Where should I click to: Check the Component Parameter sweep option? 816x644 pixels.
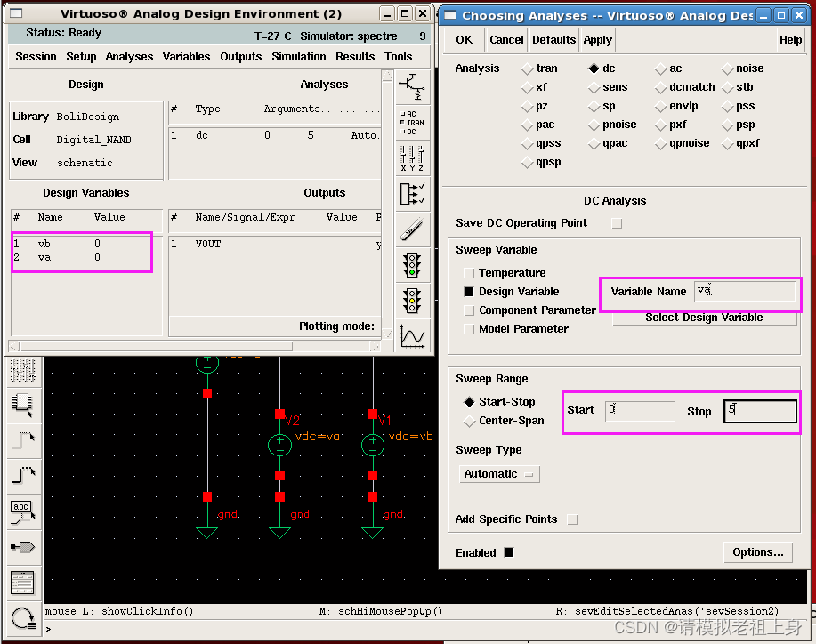pyautogui.click(x=469, y=310)
